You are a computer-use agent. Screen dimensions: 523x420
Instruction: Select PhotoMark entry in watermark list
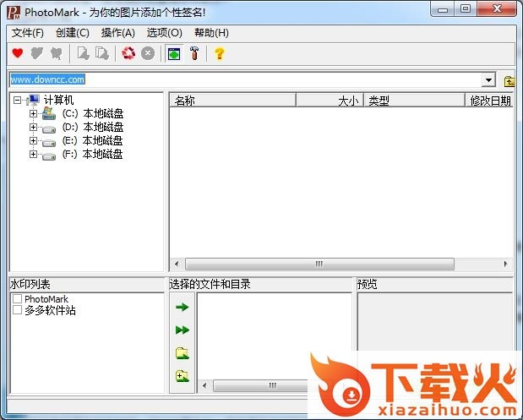[46, 299]
